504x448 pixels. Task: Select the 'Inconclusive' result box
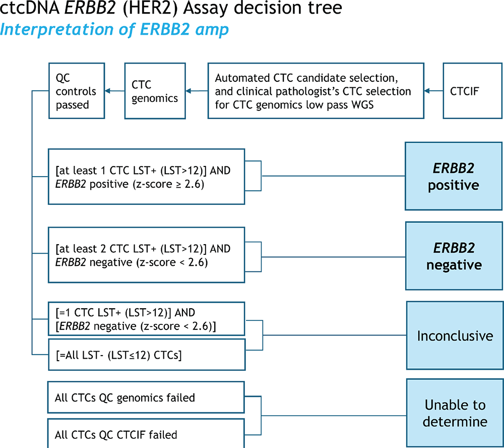coord(455,336)
